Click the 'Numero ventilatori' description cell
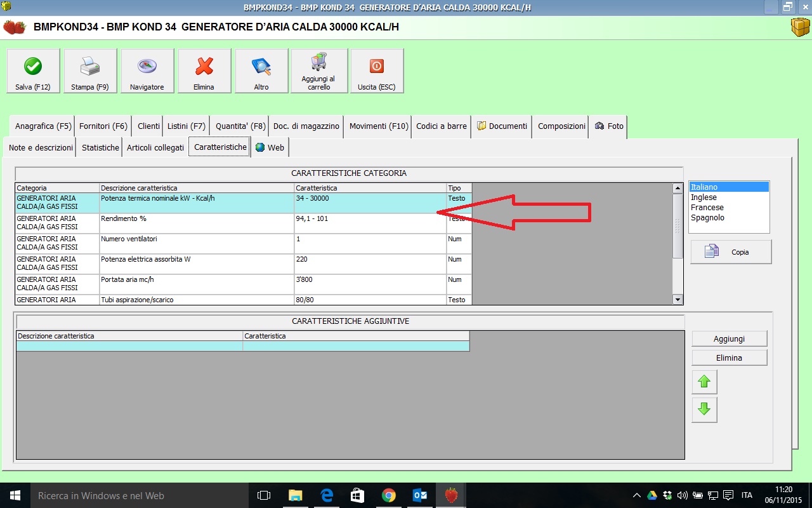The width and height of the screenshot is (812, 508). pos(197,244)
